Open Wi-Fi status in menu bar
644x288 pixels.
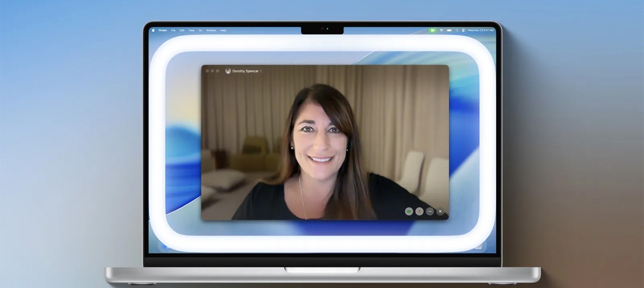pos(441,30)
